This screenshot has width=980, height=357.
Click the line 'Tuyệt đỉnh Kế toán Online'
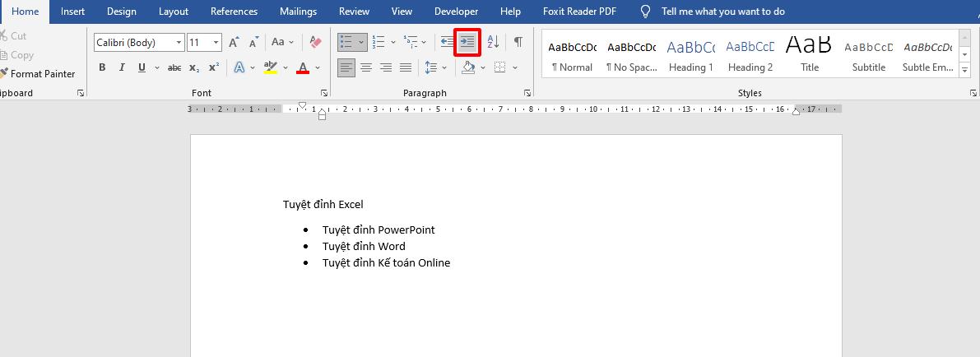(386, 262)
